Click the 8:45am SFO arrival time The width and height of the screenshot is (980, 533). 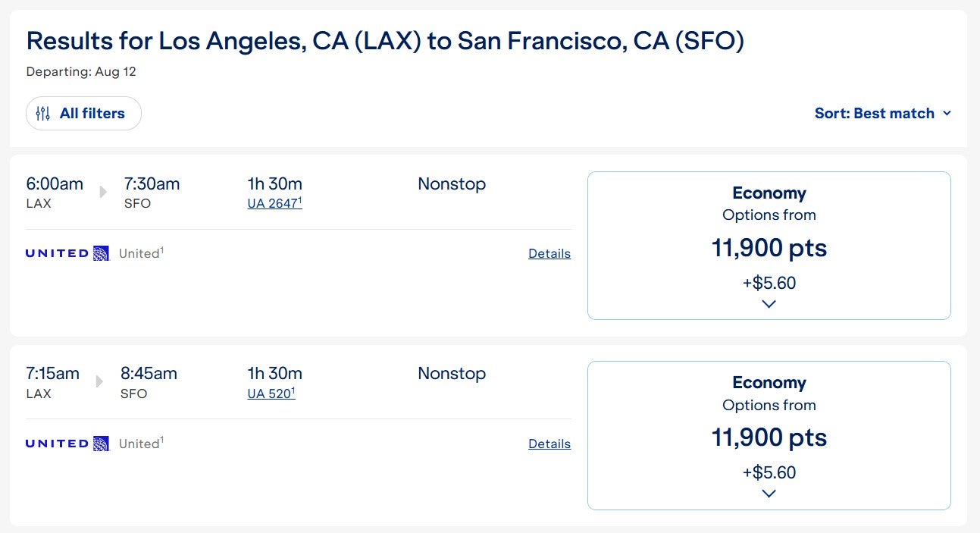coord(149,374)
